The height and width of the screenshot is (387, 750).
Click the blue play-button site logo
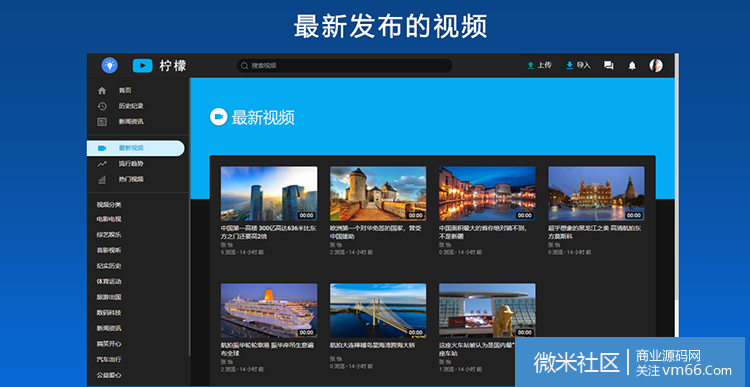click(143, 66)
